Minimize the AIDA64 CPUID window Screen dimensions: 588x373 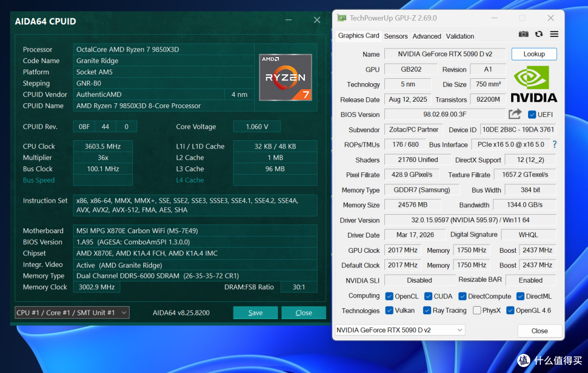pyautogui.click(x=289, y=20)
